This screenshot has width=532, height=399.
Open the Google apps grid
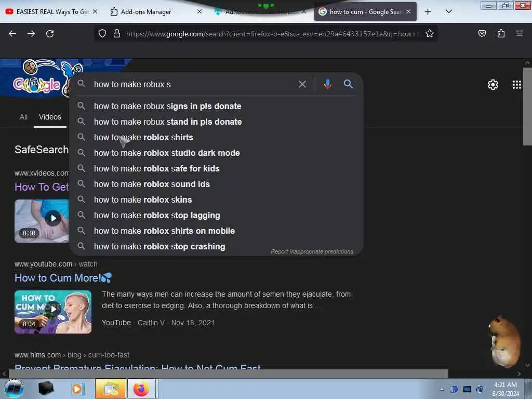[517, 85]
